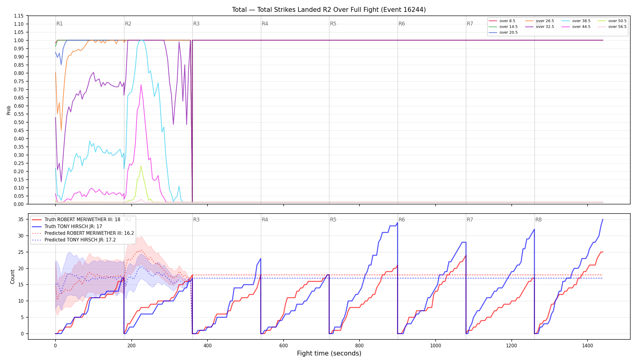The height and width of the screenshot is (364, 637).
Task: Click 'Predicted TONY HIRSCH JR: 17.2' legend text
Action: (x=80, y=240)
